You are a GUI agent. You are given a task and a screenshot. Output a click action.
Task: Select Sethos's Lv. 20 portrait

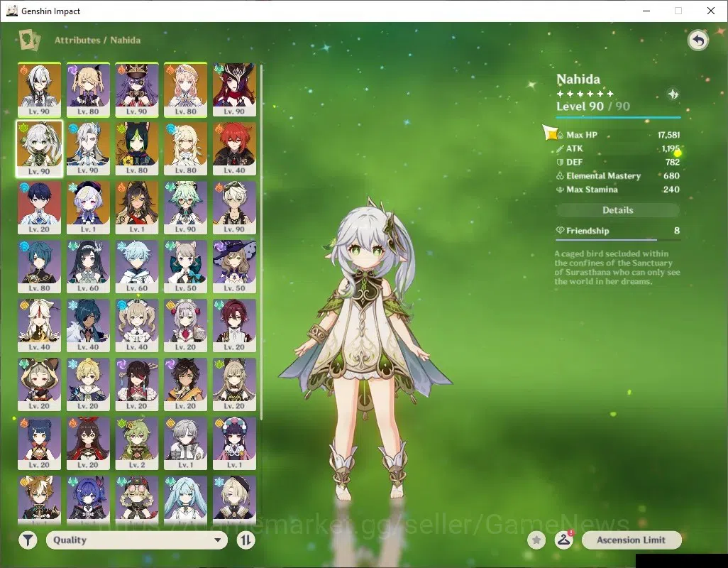pos(186,384)
